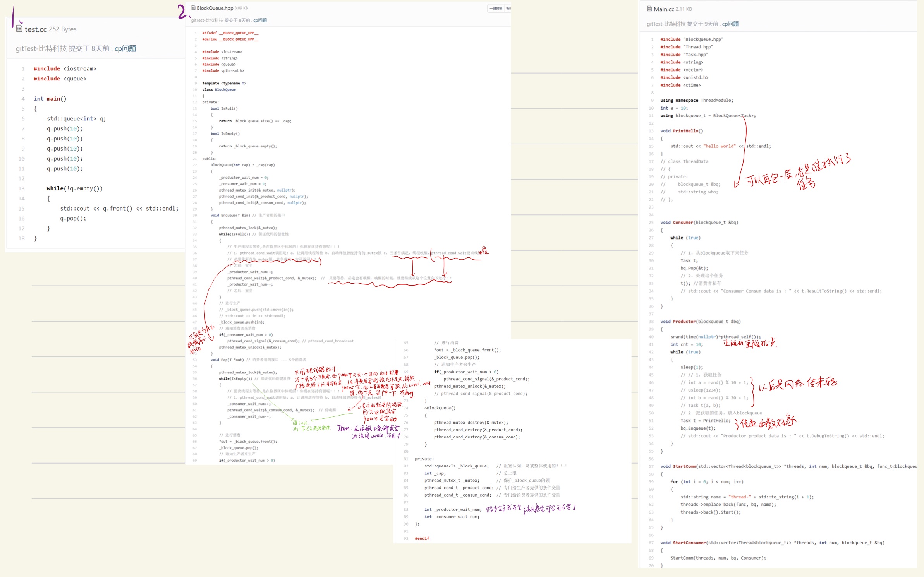Click the "class BlockQueue" line in BlockQueue.hpp
Screen dimensions: 924x577
tap(219, 89)
